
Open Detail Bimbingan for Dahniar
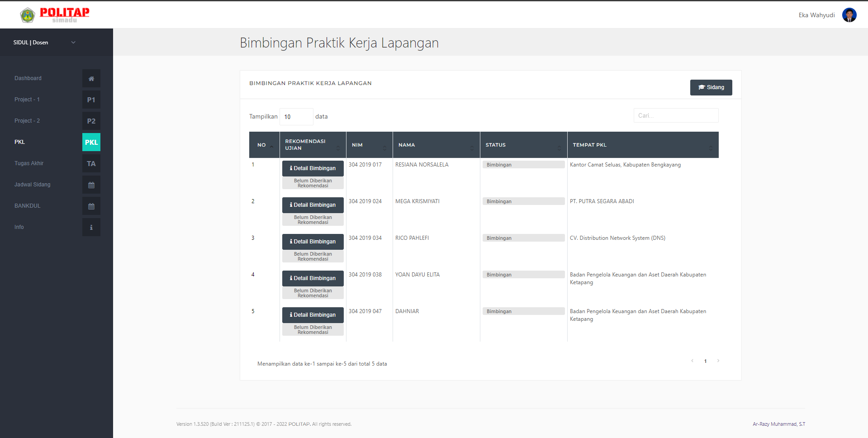point(313,315)
